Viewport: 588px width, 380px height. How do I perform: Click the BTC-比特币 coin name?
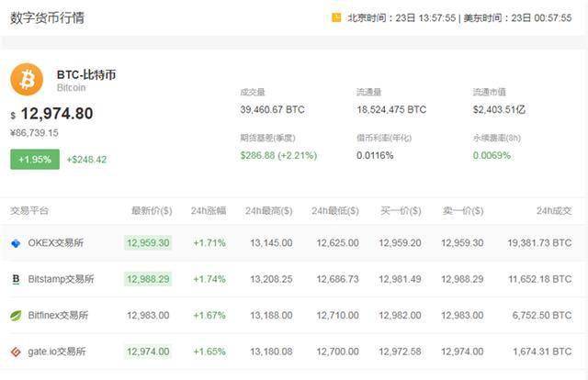(86, 74)
